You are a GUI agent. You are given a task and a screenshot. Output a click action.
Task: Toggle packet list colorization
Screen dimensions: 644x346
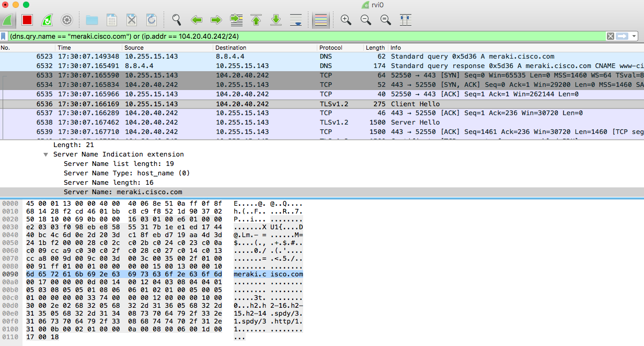(321, 19)
